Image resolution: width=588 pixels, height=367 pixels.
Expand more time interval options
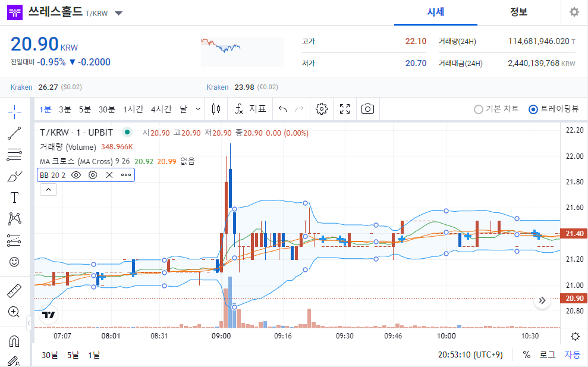(x=198, y=109)
